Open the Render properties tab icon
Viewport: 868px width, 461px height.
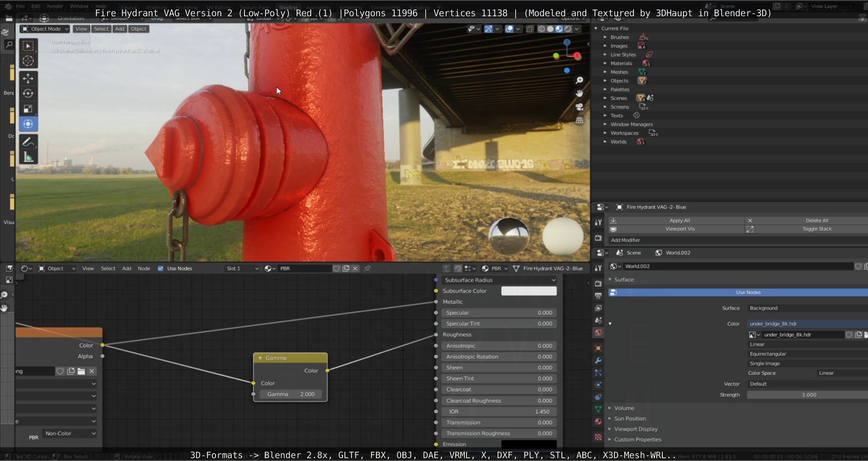pos(598,283)
